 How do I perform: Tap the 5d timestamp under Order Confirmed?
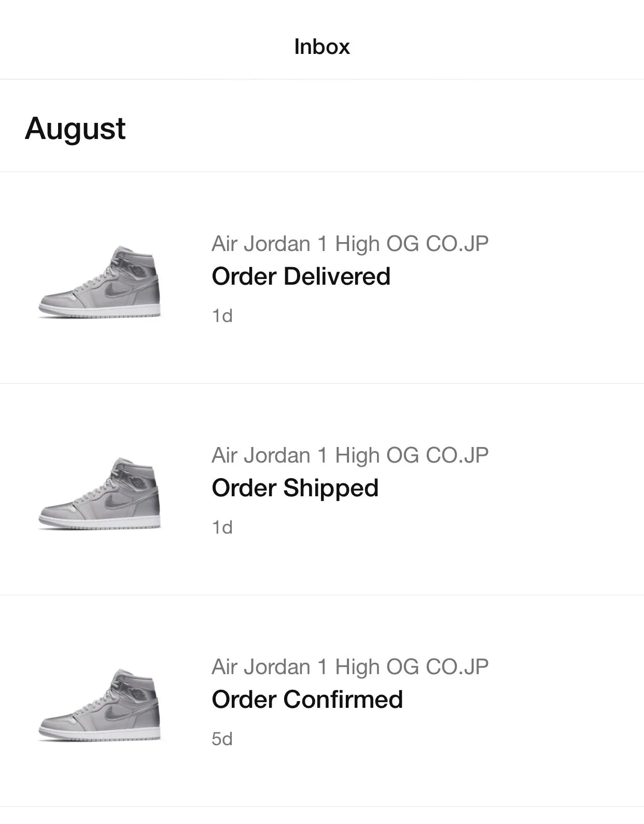[x=222, y=739]
